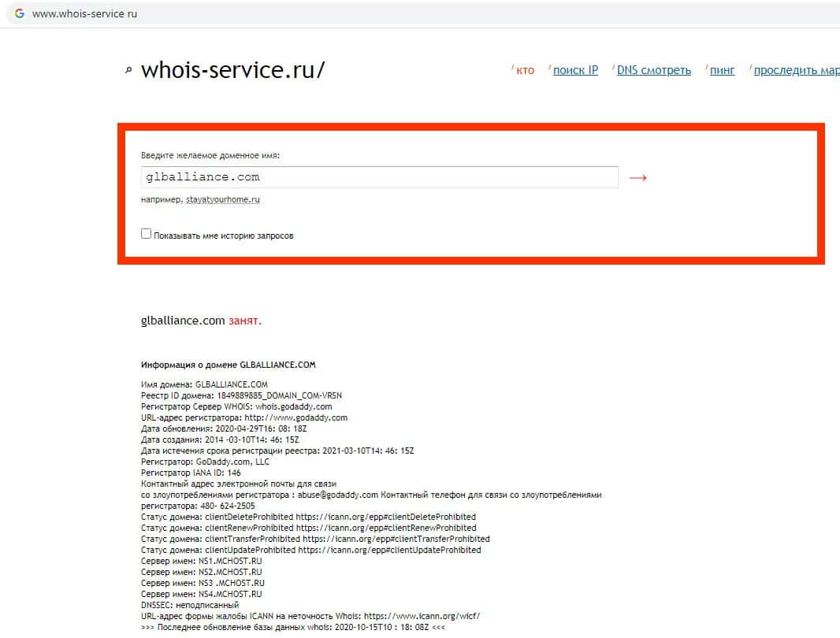Go to 'DNS смотреть' page

coord(653,70)
